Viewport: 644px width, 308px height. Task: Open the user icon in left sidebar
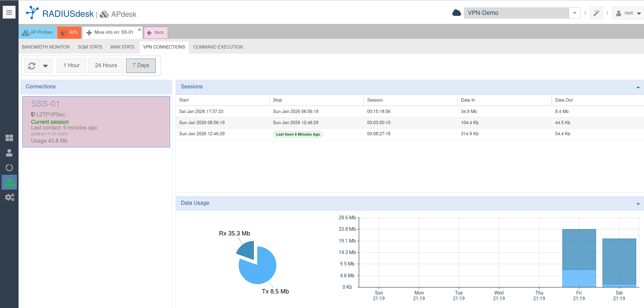(x=9, y=153)
